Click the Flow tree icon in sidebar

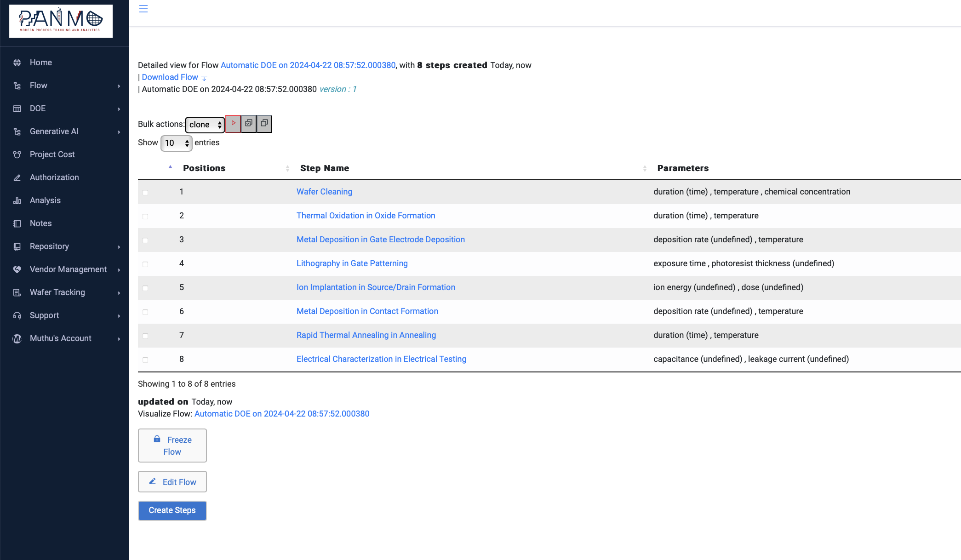pos(17,86)
